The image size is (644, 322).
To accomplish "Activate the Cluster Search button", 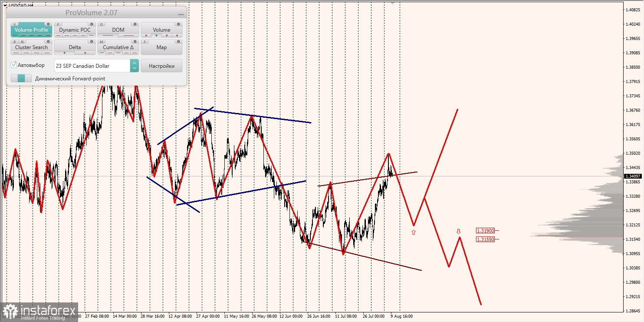I will tap(31, 47).
